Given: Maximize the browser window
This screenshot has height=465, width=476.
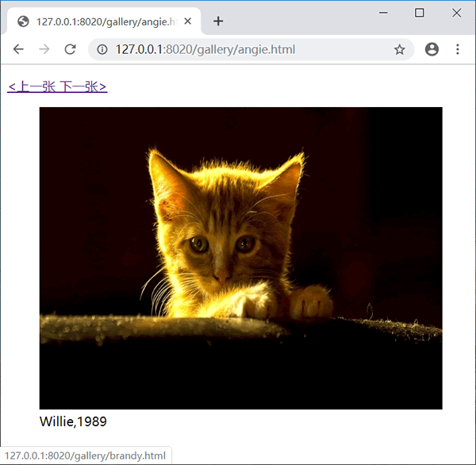Looking at the screenshot, I should click(419, 13).
